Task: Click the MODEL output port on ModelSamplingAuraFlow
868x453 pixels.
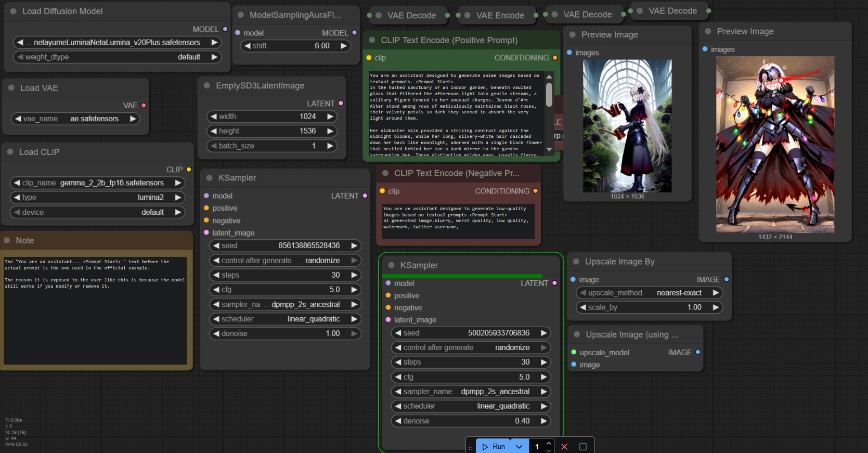Action: pos(354,33)
